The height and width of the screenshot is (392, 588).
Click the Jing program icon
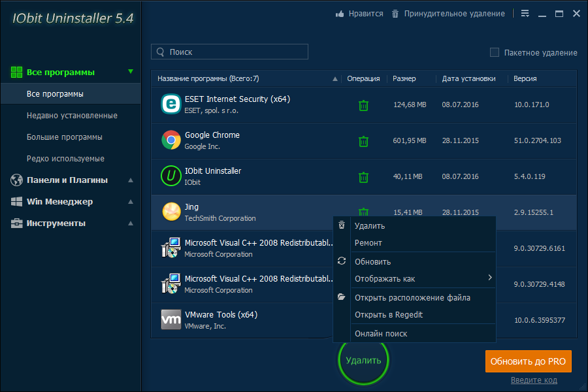click(x=171, y=212)
